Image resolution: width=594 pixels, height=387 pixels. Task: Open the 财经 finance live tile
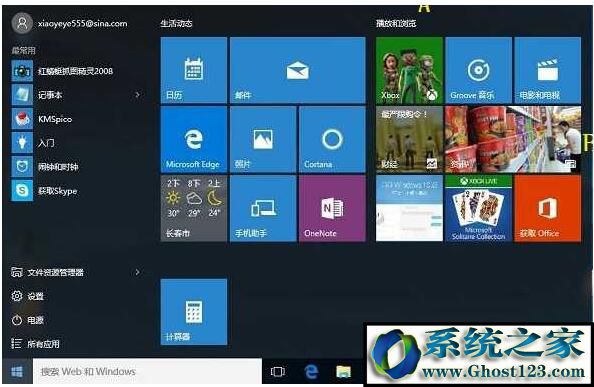click(409, 139)
